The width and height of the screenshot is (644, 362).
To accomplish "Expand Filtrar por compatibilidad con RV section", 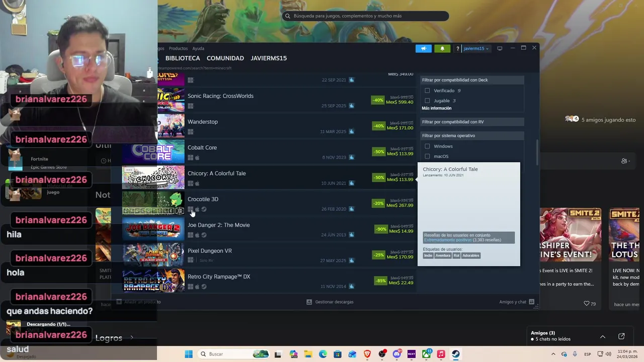I will point(472,122).
